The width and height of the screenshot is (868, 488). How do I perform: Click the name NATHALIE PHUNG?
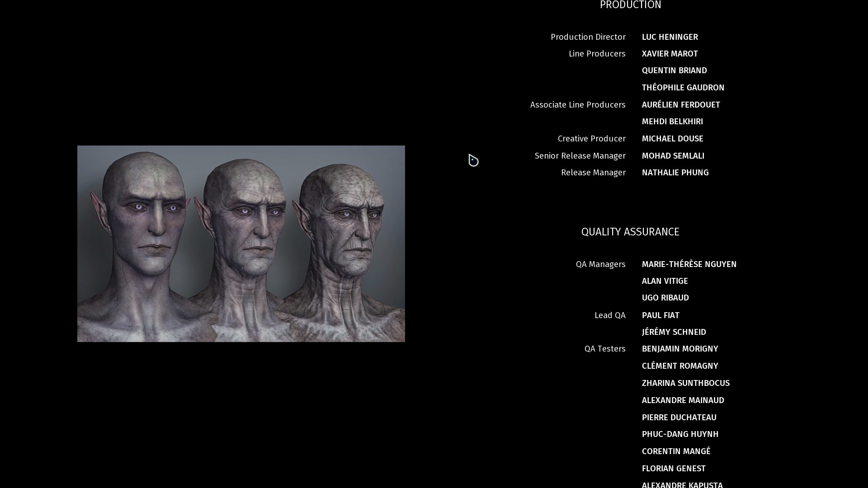point(675,173)
